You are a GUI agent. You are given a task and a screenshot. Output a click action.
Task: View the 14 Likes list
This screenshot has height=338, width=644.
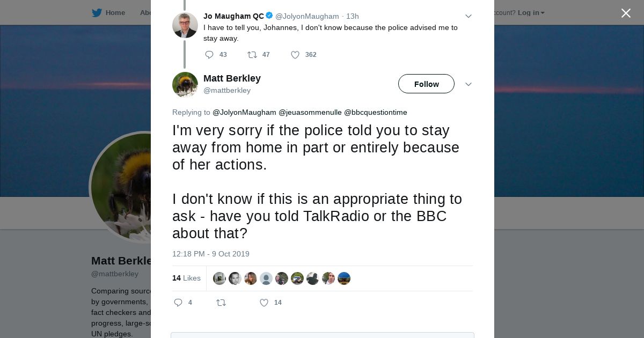tap(186, 278)
